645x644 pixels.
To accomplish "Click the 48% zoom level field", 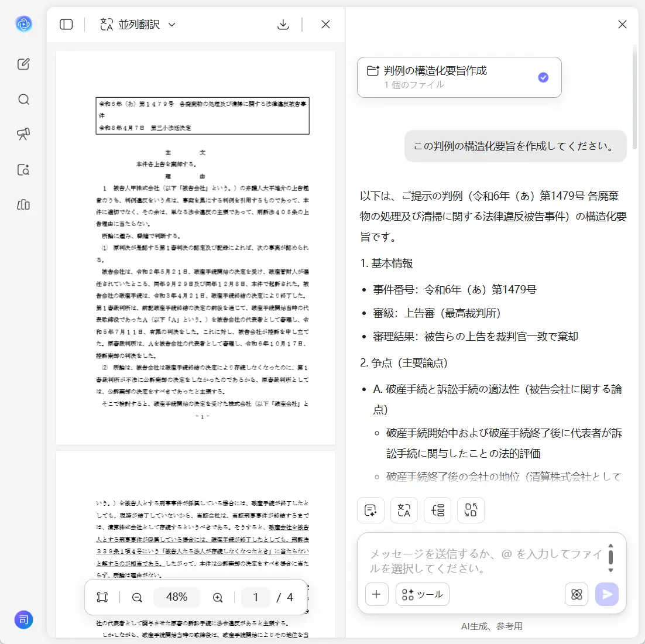I will (x=177, y=597).
